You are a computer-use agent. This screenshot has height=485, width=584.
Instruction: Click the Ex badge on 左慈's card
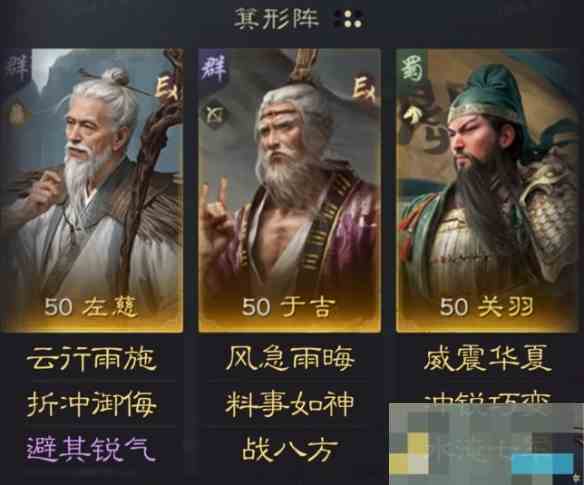click(x=168, y=89)
